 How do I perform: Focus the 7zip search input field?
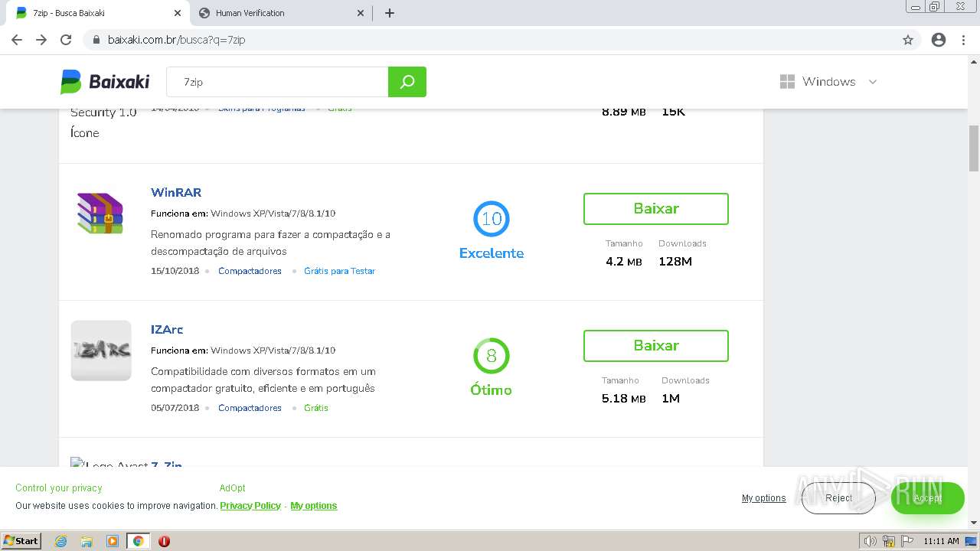[277, 82]
